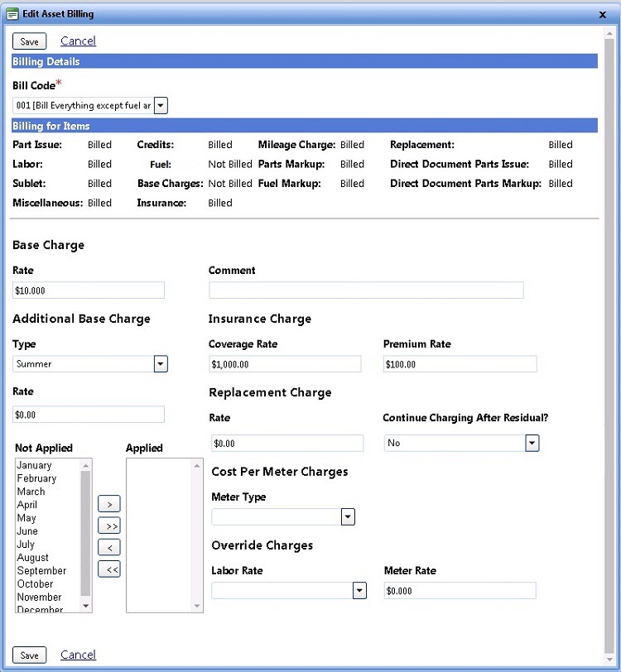
Task: Open the Bill Code dropdown
Action: [x=161, y=105]
